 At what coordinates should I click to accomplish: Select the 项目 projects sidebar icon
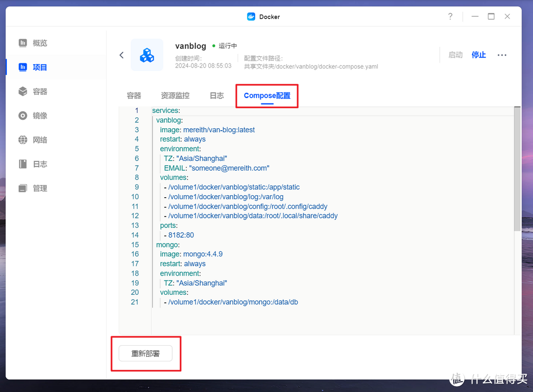(x=23, y=67)
